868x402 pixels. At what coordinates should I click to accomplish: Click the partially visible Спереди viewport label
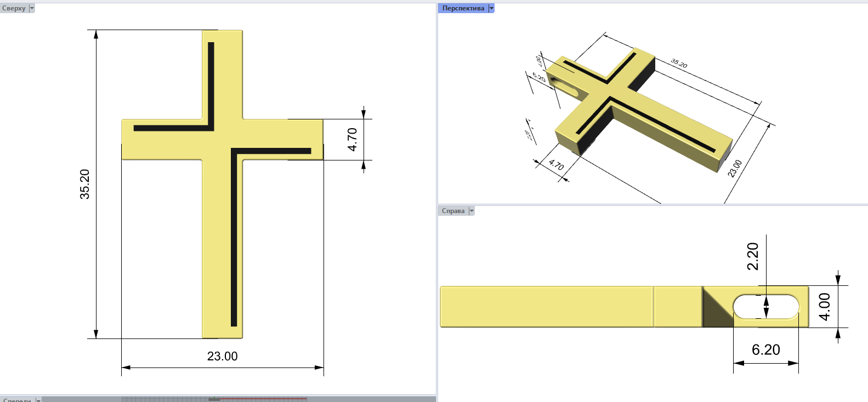(16, 400)
